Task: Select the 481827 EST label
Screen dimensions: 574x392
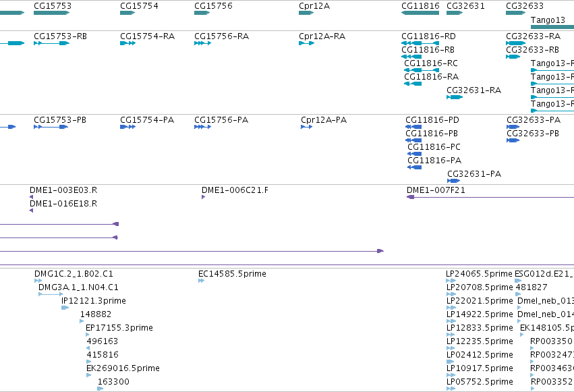Action: coord(532,287)
